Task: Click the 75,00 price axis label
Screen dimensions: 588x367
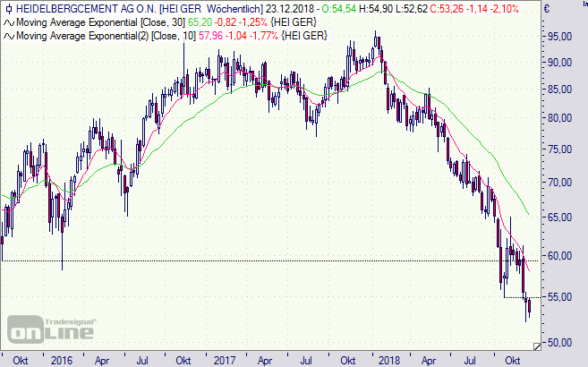Action: coord(559,149)
